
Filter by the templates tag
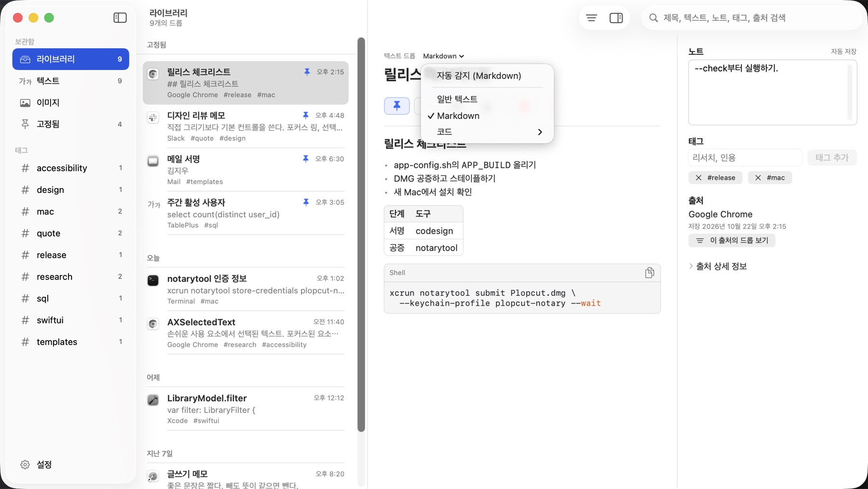pyautogui.click(x=71, y=342)
